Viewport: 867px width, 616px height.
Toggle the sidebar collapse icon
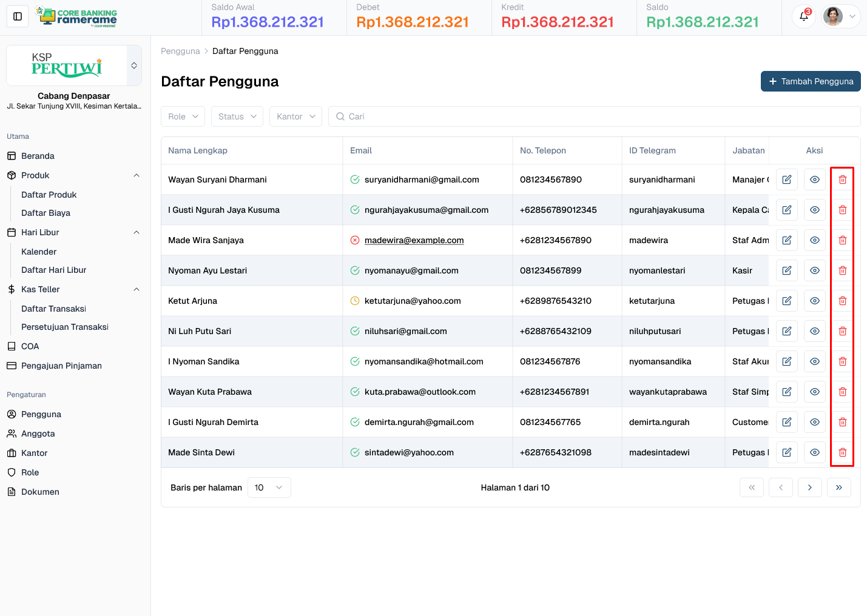pos(18,16)
